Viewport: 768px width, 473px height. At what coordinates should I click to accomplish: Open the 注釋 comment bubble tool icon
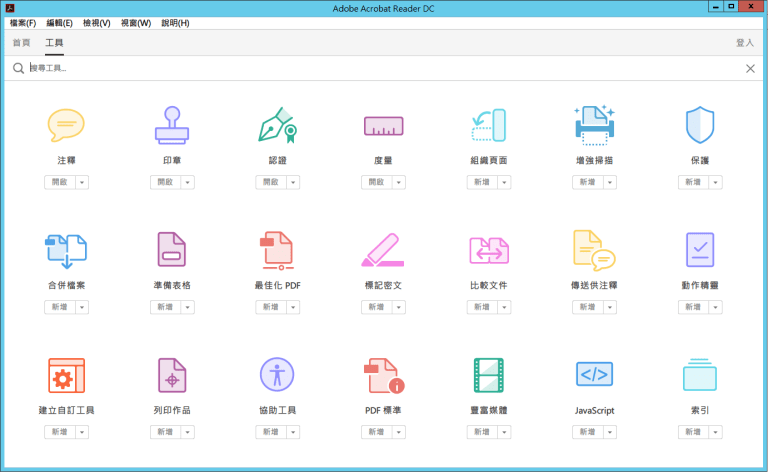(66, 125)
